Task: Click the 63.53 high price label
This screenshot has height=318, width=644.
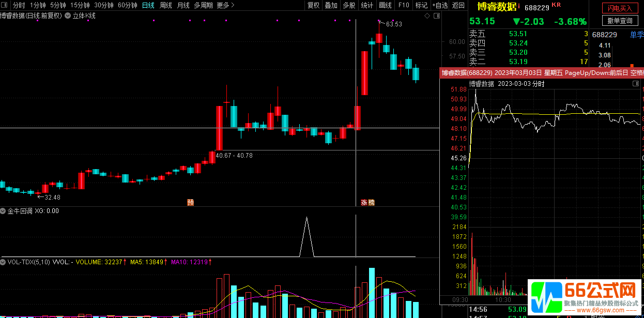Action: pyautogui.click(x=394, y=24)
